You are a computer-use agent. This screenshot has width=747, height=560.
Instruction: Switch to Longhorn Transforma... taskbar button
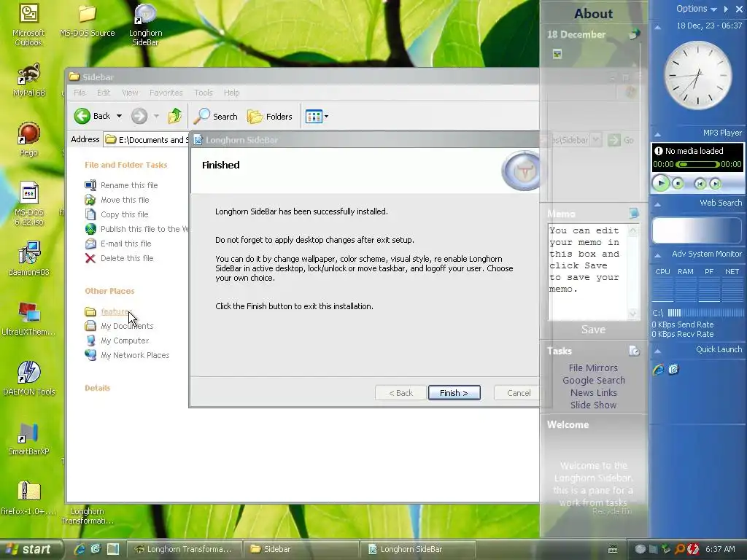tap(184, 550)
